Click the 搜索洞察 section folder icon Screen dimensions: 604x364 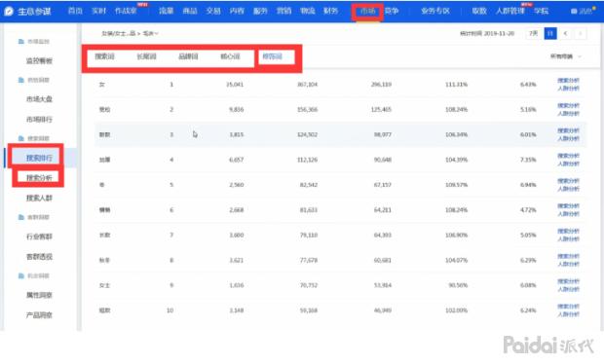[21, 138]
